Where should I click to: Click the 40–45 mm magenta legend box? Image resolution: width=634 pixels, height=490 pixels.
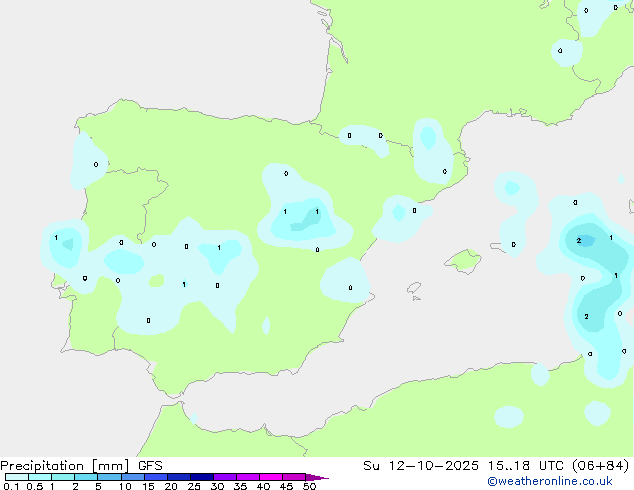click(x=271, y=477)
